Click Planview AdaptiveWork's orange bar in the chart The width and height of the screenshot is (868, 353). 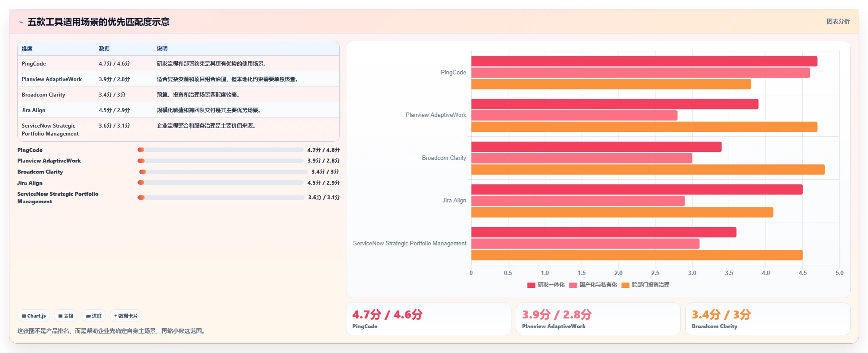point(644,127)
